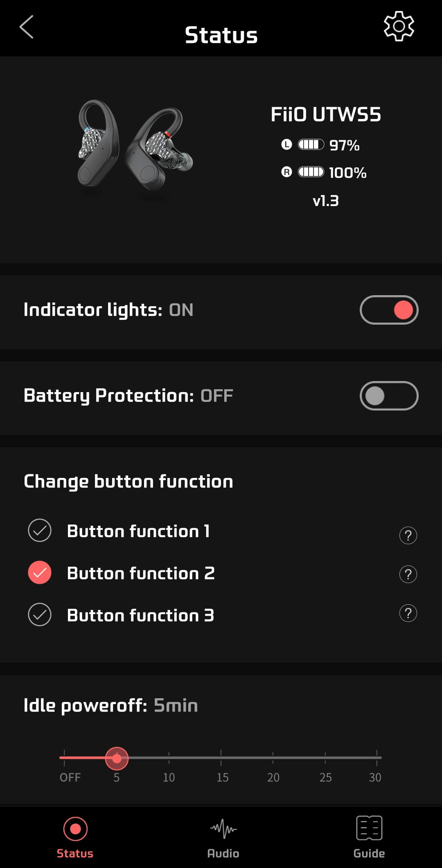Switch to the Audio tab label
The image size is (442, 868).
[x=223, y=853]
